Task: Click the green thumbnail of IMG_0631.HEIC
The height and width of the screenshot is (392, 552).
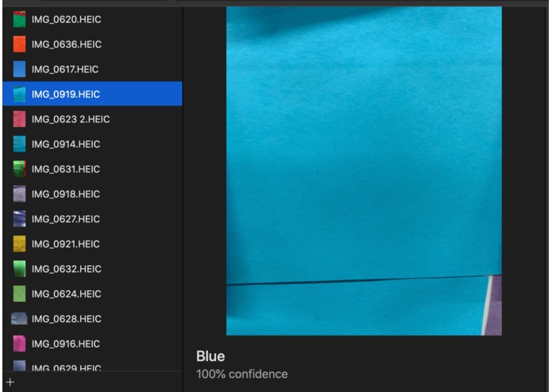Action: tap(19, 169)
